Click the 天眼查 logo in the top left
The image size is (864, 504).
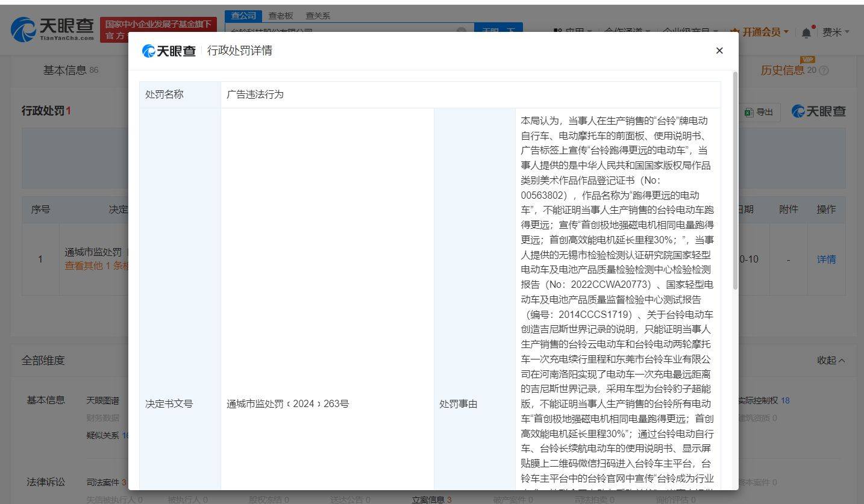click(x=51, y=28)
